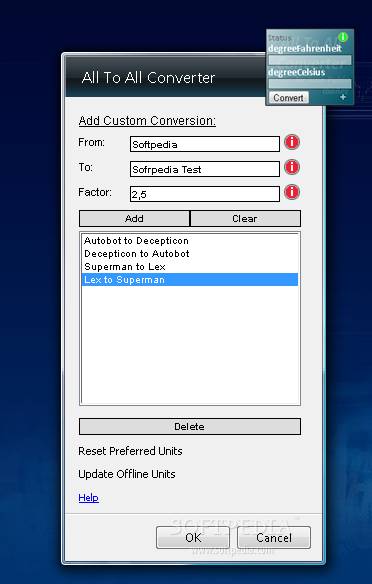
Task: Click the red info icon beside From field
Action: [292, 142]
